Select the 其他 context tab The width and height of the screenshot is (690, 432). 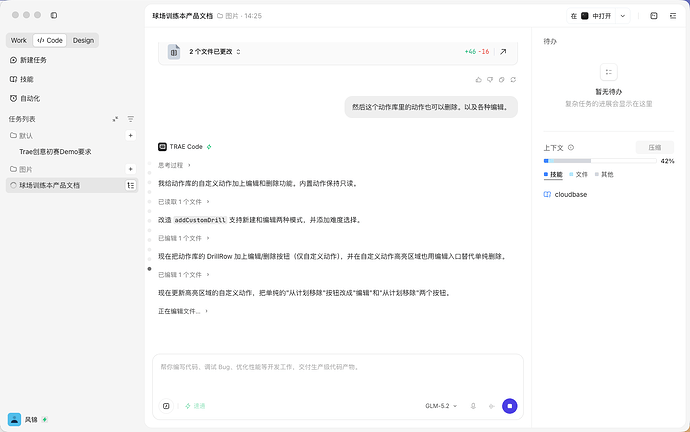(x=604, y=175)
